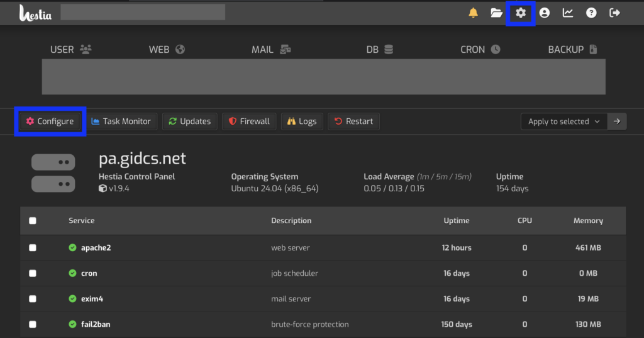Expand the Apply to selected dropdown
The image size is (644, 338).
click(564, 121)
